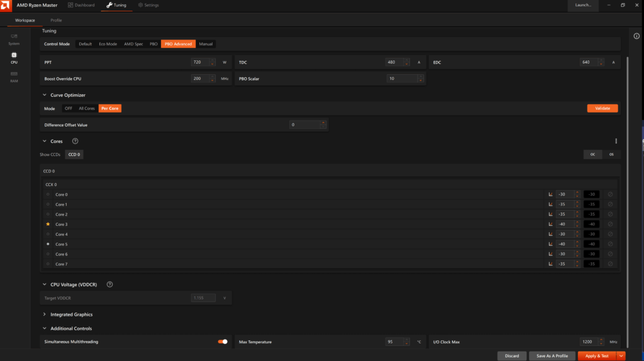Click Core 0 reset circle icon
This screenshot has width=644, height=361.
(x=610, y=194)
